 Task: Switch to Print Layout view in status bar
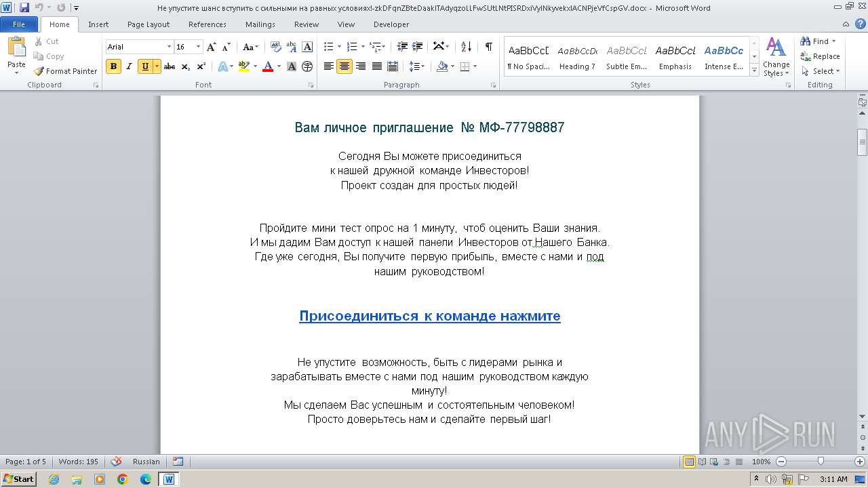tap(690, 462)
